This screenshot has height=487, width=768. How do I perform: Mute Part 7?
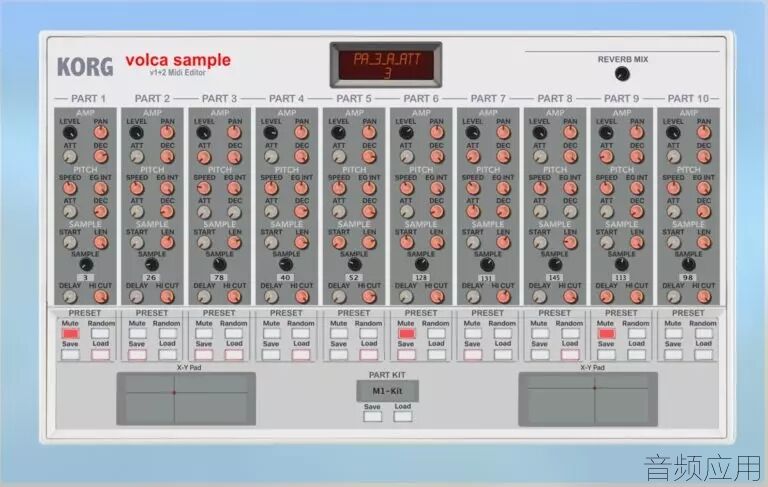pos(473,334)
